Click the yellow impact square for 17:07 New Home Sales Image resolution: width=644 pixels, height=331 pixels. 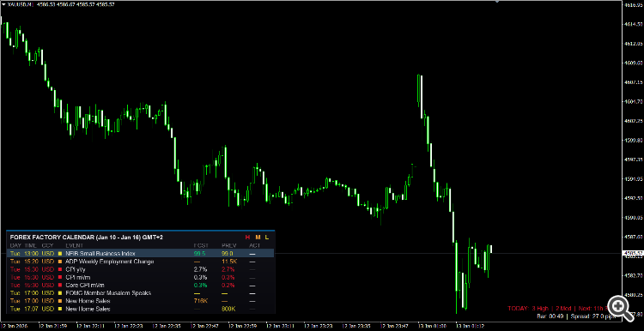[x=60, y=309]
